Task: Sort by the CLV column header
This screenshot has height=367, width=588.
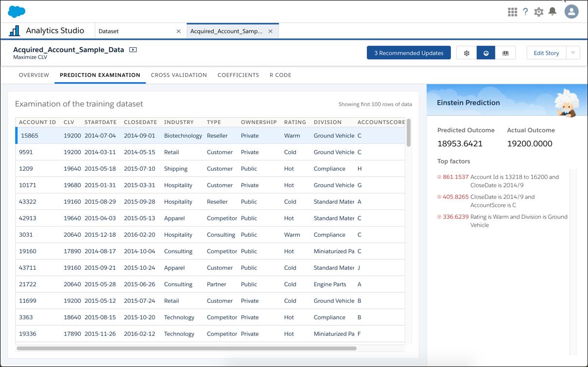Action: coord(69,122)
